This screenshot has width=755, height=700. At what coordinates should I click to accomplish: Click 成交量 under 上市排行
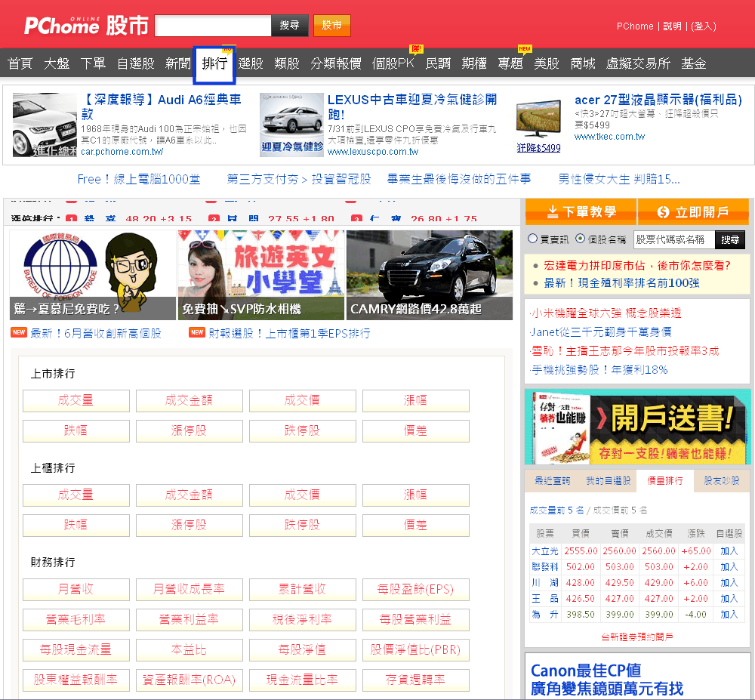[76, 400]
